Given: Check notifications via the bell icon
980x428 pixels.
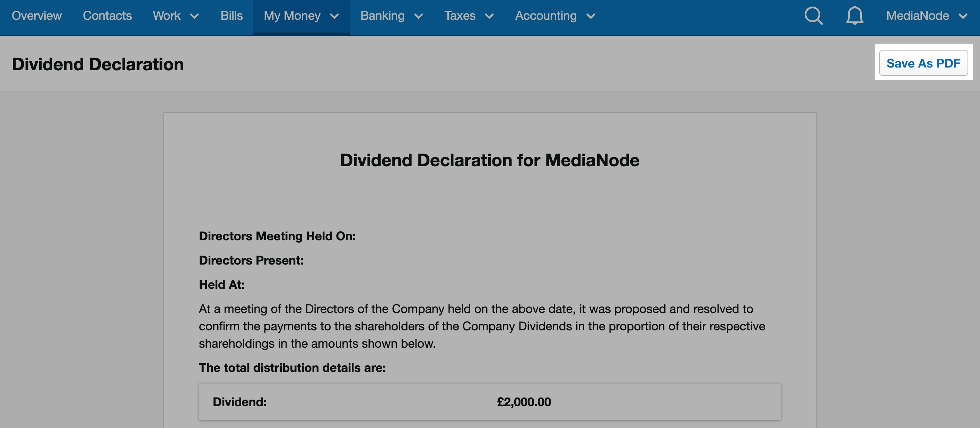Looking at the screenshot, I should click(x=855, y=16).
